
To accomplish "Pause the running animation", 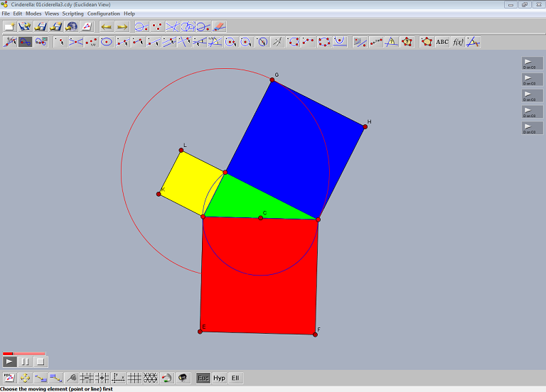I will (25, 362).
